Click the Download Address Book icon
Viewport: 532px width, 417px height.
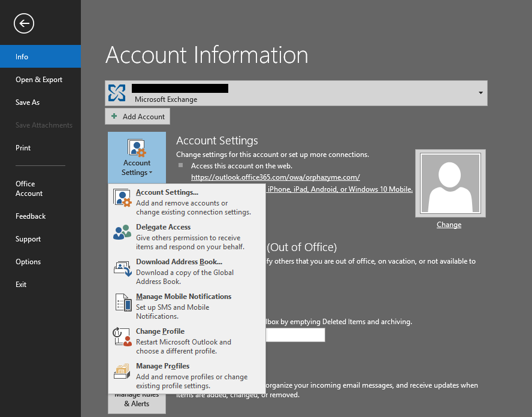point(122,268)
